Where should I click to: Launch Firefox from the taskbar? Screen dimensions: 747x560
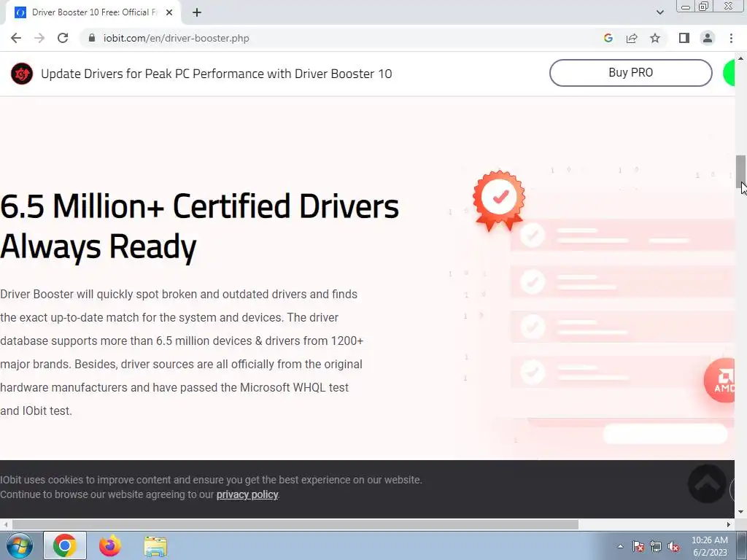click(110, 545)
